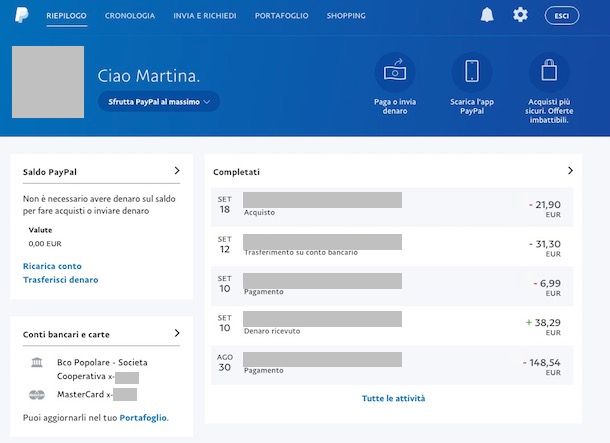Click the amount + 38,29 EUR
Image resolution: width=610 pixels, height=443 pixels.
(543, 327)
